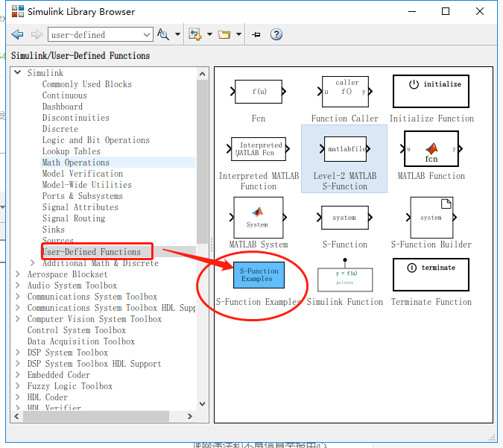Screen dimensions: 503x448
Task: Select Sinks library in tree
Action: pyautogui.click(x=53, y=230)
